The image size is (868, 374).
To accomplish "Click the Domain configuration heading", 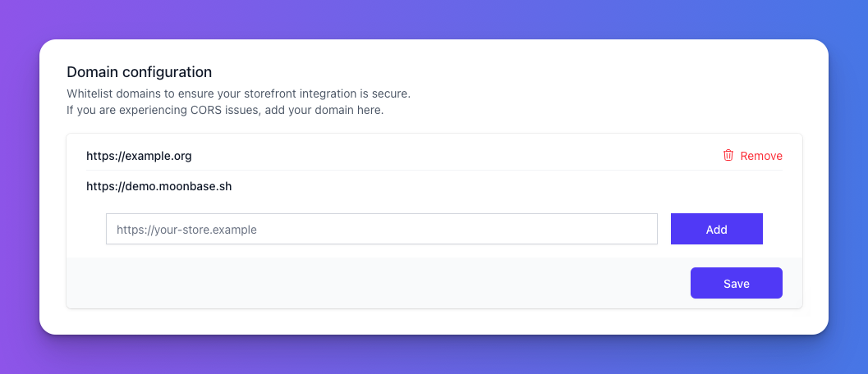I will tap(139, 72).
